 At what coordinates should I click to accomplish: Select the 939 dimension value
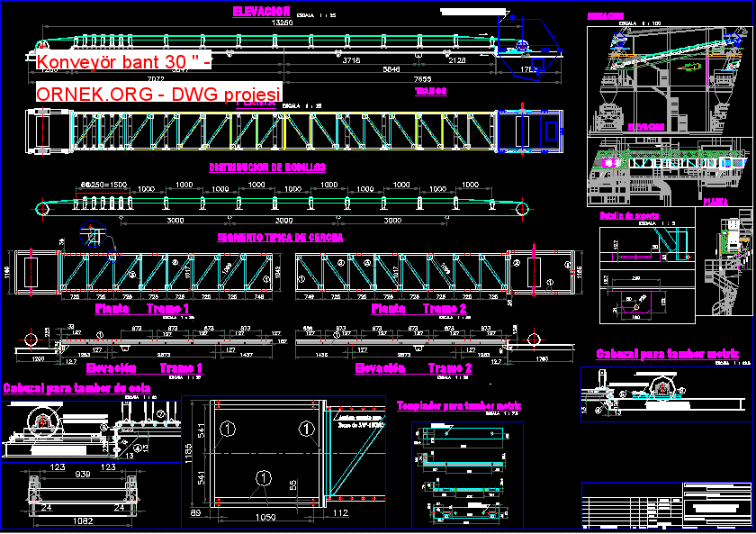tap(83, 475)
